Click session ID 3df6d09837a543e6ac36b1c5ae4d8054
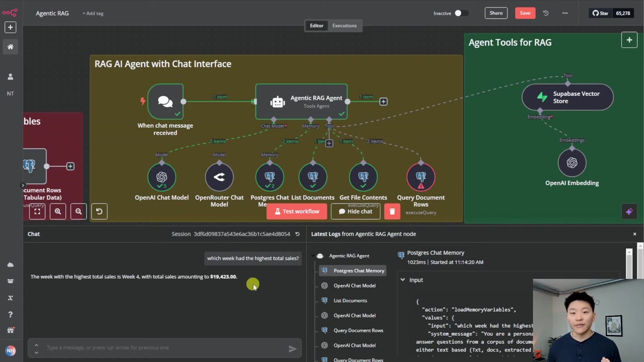The image size is (644, 362). tap(241, 234)
